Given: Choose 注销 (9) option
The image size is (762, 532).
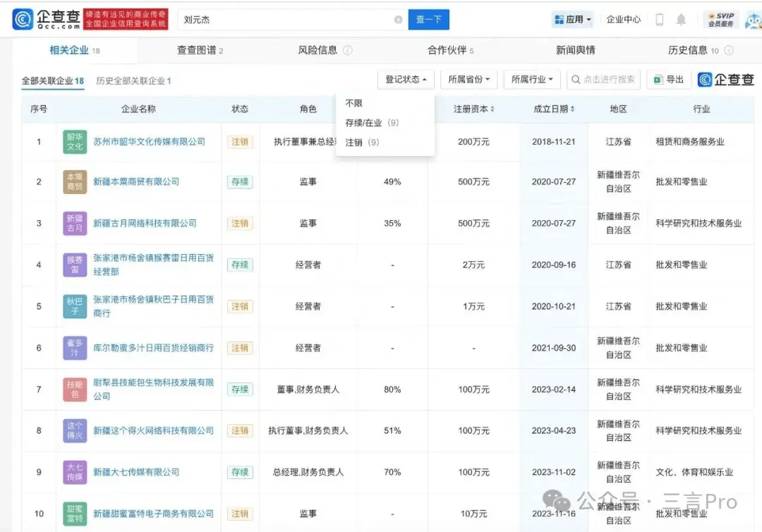Looking at the screenshot, I should click(362, 143).
